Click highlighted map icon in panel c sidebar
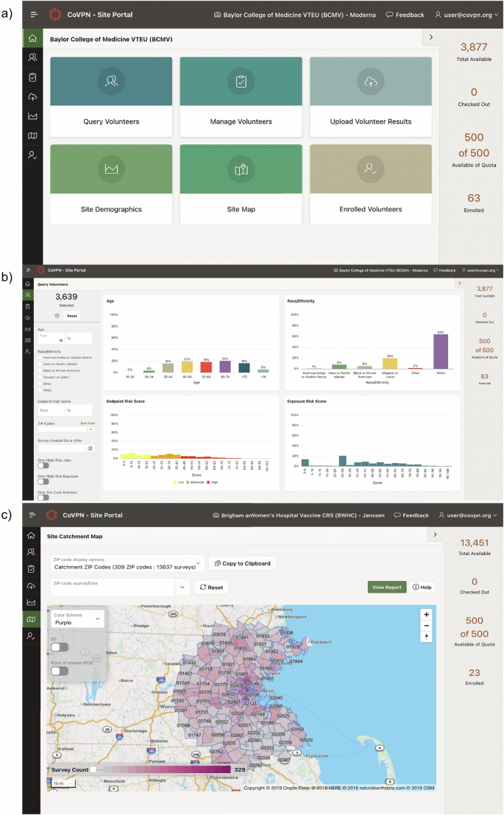The height and width of the screenshot is (815, 504). click(31, 619)
